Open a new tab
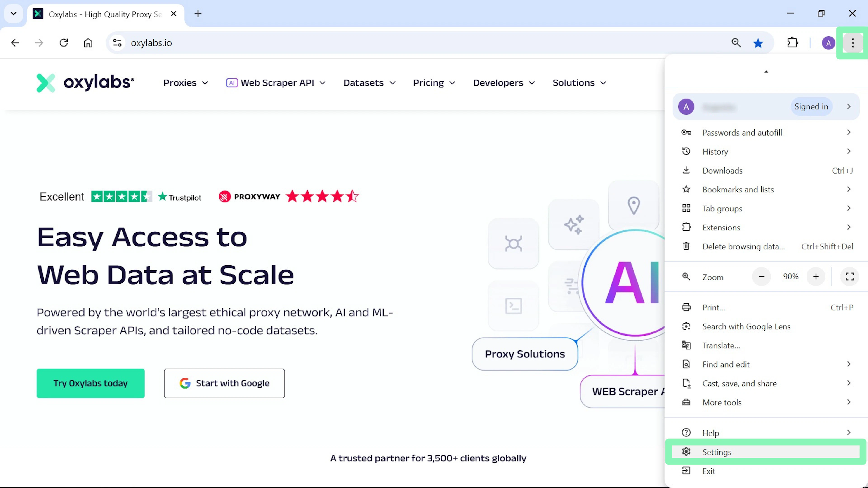 tap(198, 14)
